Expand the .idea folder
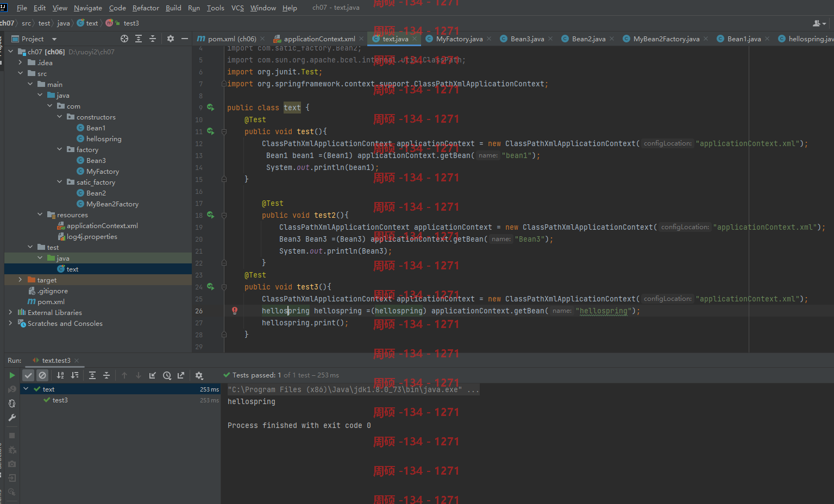Viewport: 834px width, 504px height. click(x=21, y=62)
